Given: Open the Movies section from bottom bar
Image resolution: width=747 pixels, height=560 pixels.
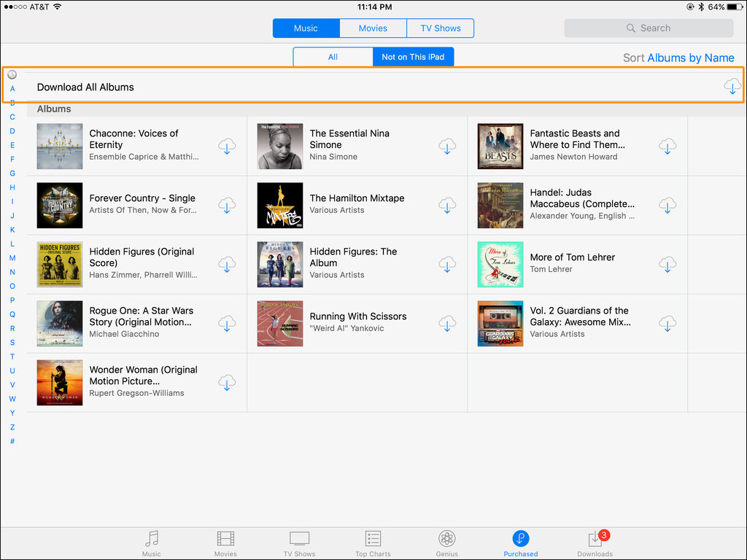Looking at the screenshot, I should [x=225, y=543].
